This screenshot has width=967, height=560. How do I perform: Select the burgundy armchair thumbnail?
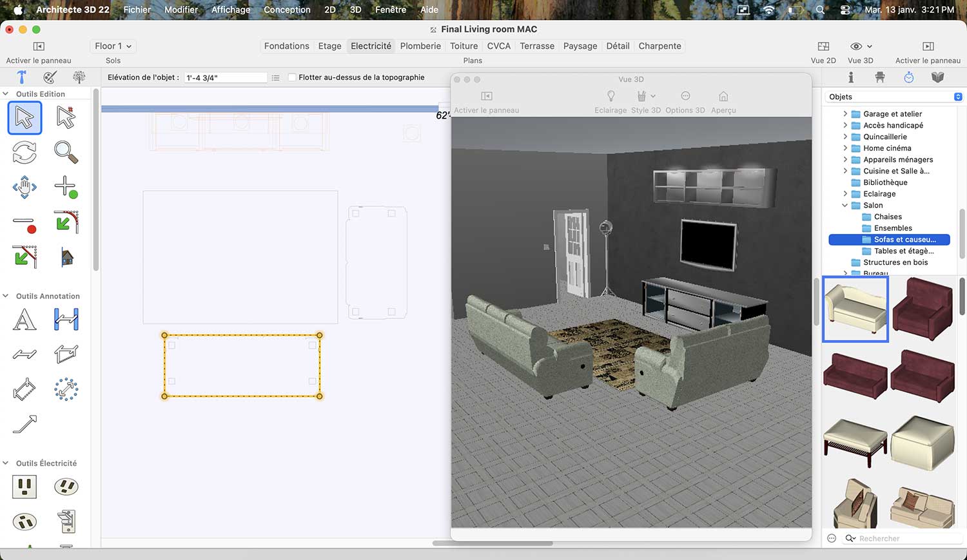[x=923, y=309]
